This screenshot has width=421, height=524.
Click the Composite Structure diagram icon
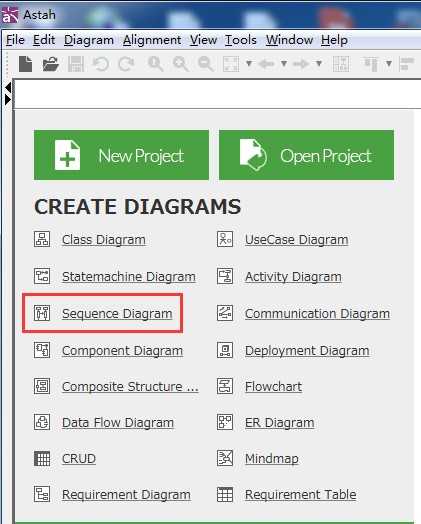coord(42,386)
